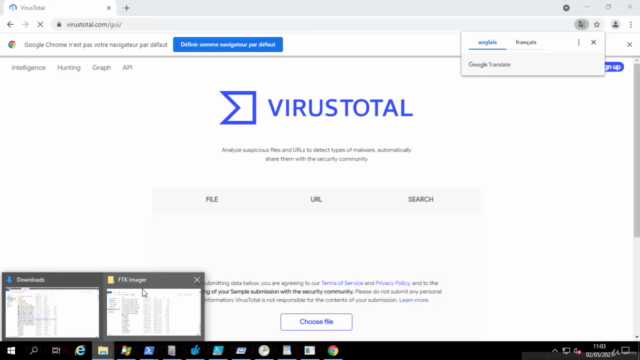Close the Google Translate popup

[593, 42]
